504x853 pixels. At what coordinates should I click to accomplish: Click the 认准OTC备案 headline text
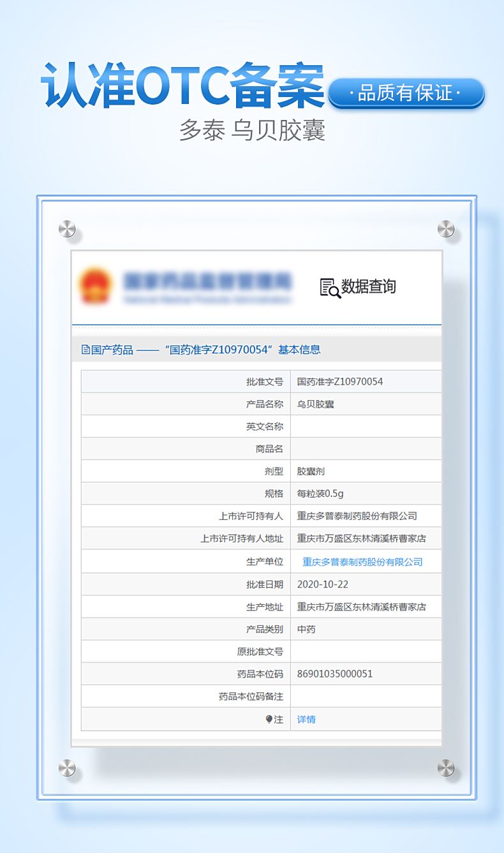click(183, 85)
